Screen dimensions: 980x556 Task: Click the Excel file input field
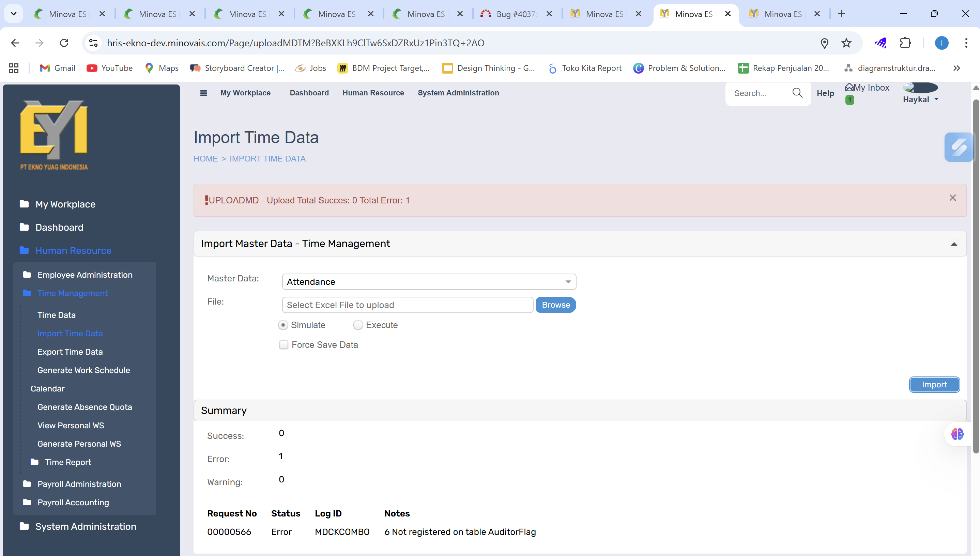point(407,305)
